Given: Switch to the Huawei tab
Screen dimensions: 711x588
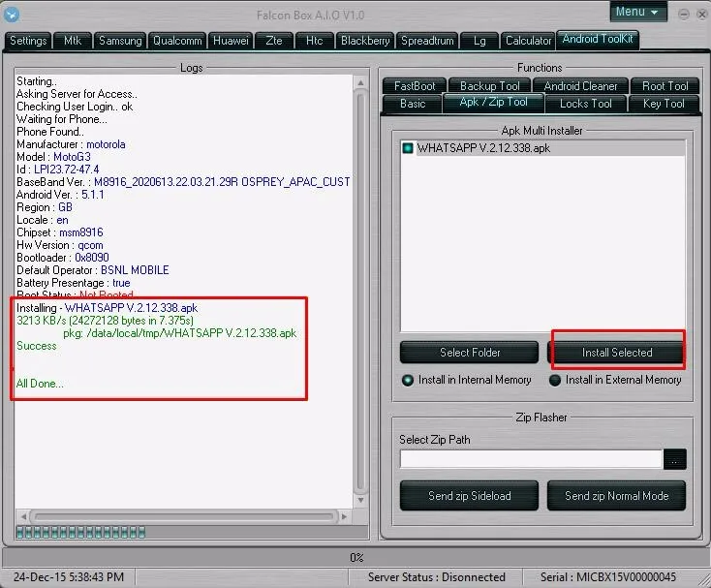Looking at the screenshot, I should click(231, 41).
